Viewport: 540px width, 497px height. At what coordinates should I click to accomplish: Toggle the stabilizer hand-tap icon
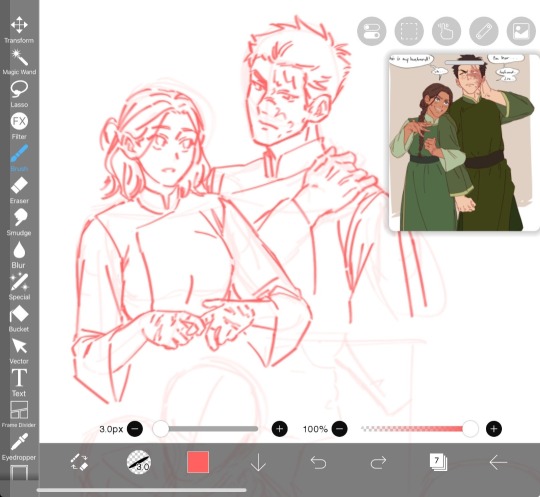pyautogui.click(x=446, y=31)
